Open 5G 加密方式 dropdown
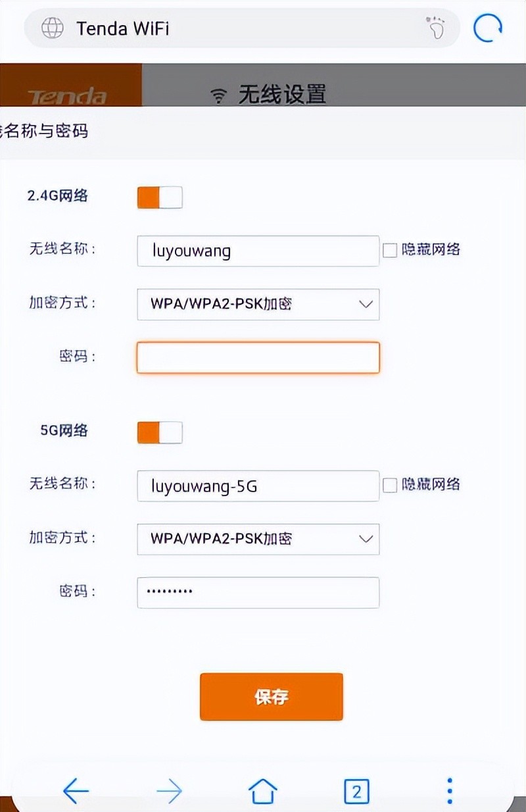The height and width of the screenshot is (812, 526). click(x=258, y=539)
